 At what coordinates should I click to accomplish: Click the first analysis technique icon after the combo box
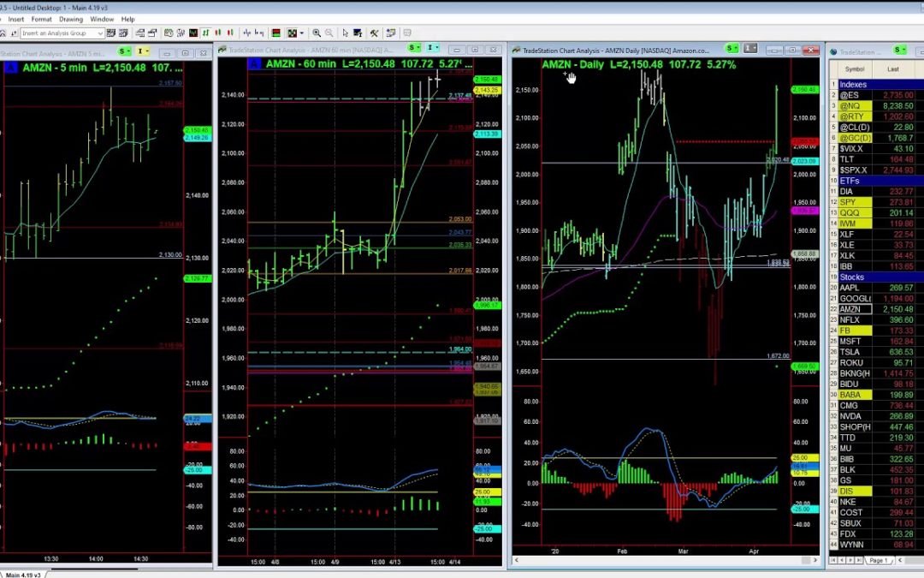tap(110, 33)
